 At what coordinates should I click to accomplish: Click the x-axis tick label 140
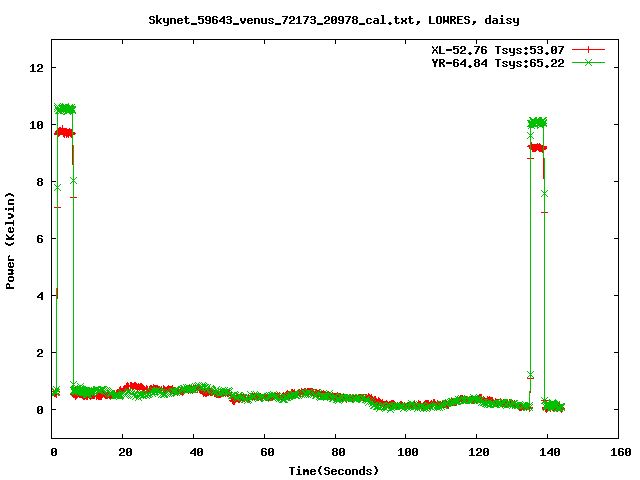[550, 452]
